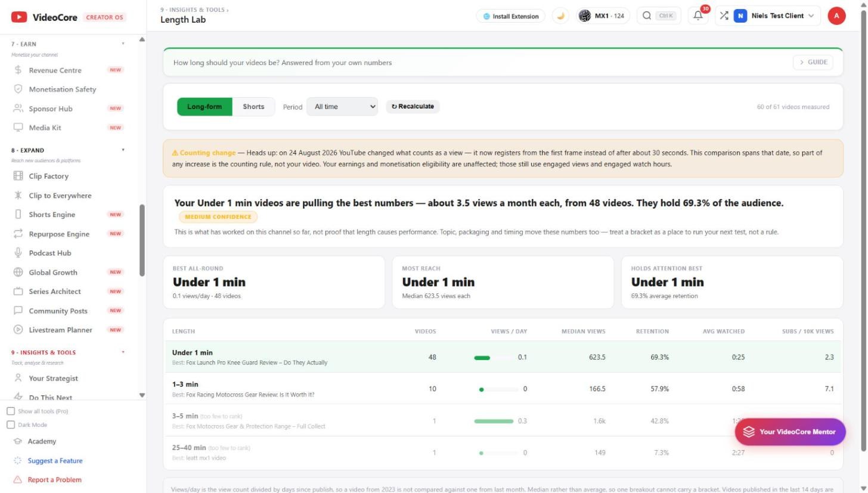Toggle the Dark Mode checkbox

click(x=11, y=425)
